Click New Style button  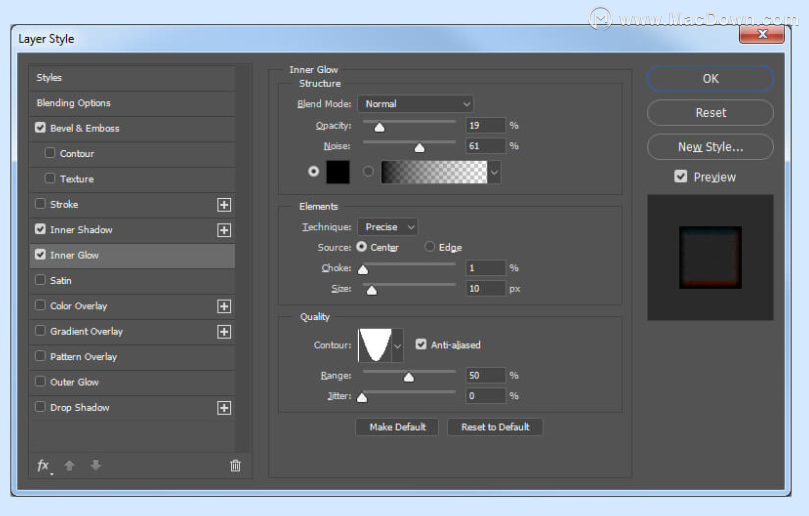tap(710, 147)
